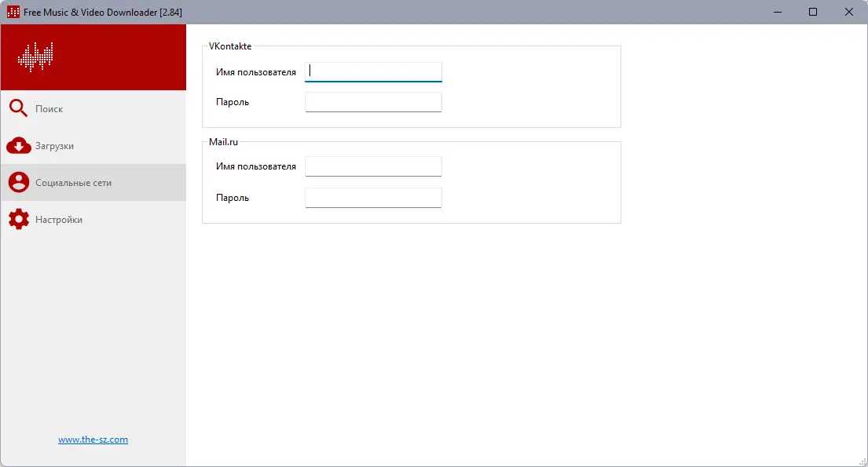Focus the VKontakte Пароль field
This screenshot has height=467, width=868.
[373, 102]
